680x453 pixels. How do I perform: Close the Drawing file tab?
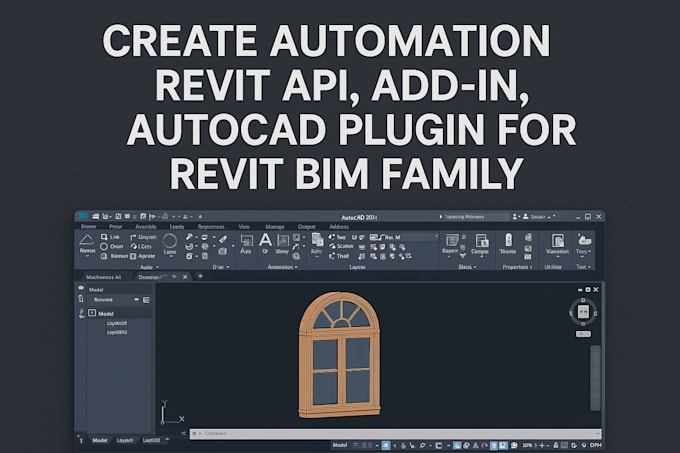click(185, 277)
